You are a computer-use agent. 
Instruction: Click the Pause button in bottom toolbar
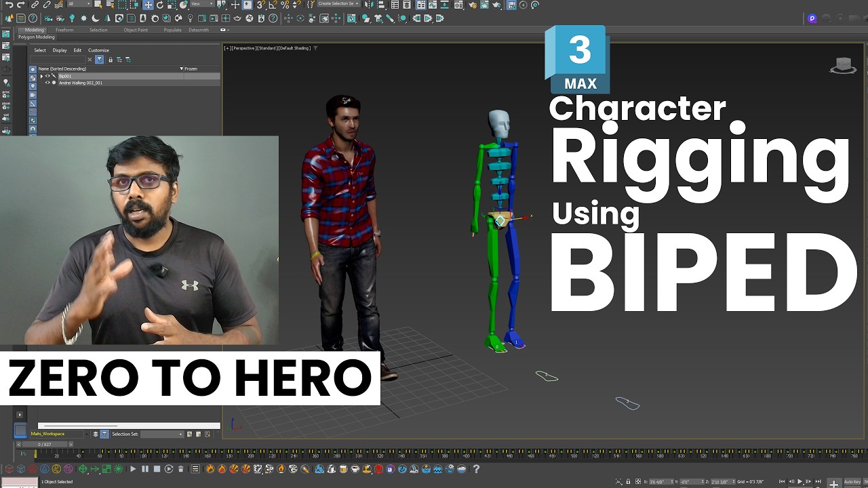coord(145,469)
